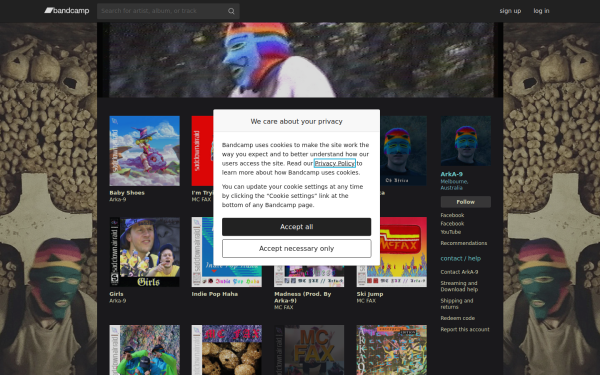Click Accept all cookies button

tap(297, 227)
